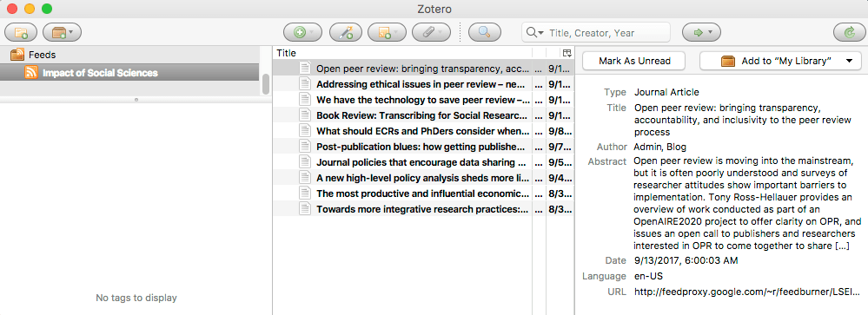This screenshot has width=868, height=315.
Task: Click the Impact of Social Sciences RSS icon
Action: 31,72
